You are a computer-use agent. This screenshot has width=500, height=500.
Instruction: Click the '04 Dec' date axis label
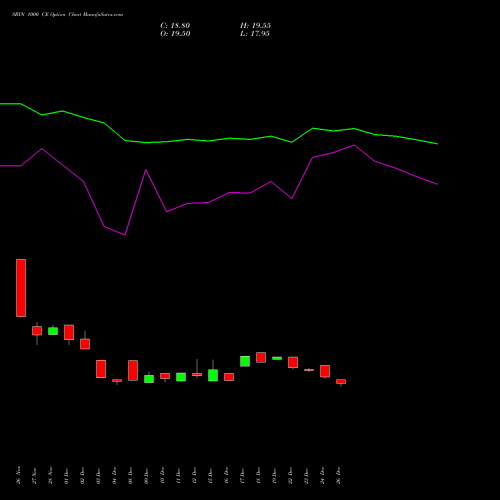pyautogui.click(x=115, y=476)
